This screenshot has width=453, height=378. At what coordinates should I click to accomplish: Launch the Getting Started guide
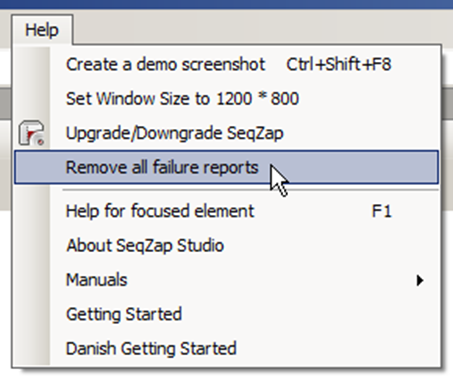coord(124,314)
